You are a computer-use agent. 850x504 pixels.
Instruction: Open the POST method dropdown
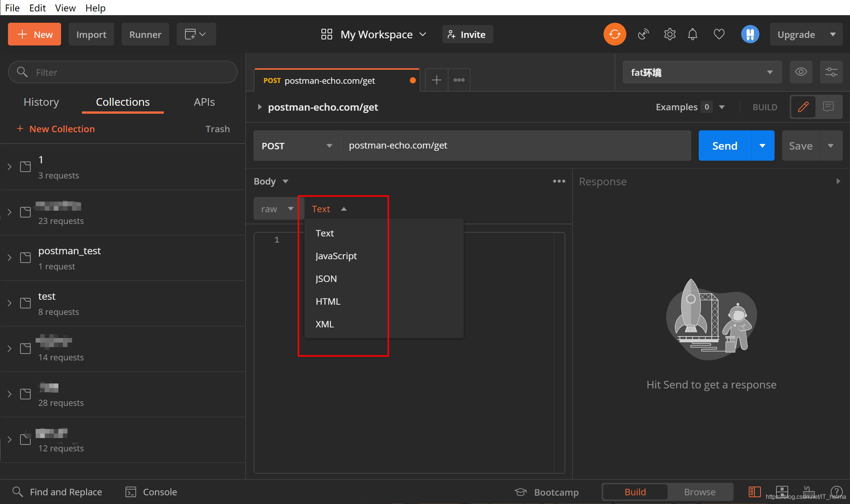(297, 146)
